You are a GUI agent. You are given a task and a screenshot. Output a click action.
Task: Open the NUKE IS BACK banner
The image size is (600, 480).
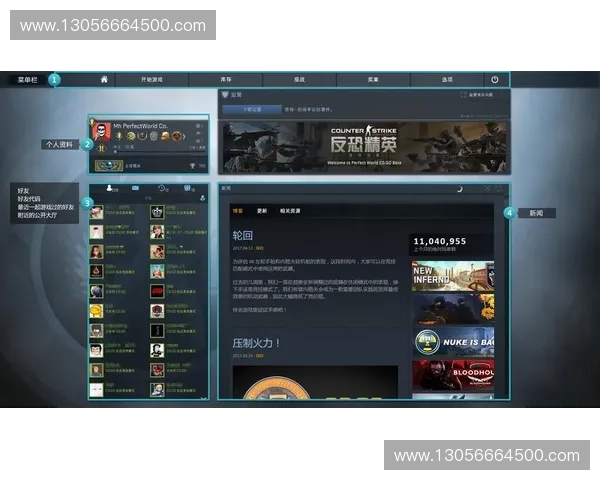(x=453, y=342)
